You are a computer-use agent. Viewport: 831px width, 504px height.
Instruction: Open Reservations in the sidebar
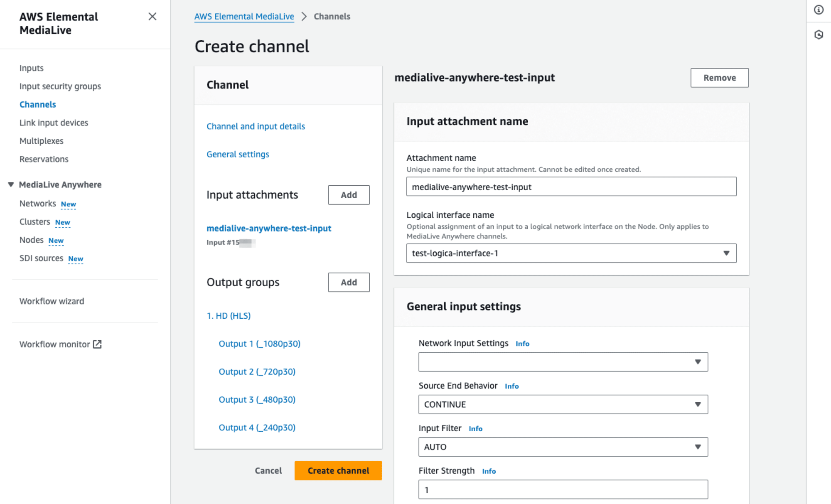click(44, 159)
